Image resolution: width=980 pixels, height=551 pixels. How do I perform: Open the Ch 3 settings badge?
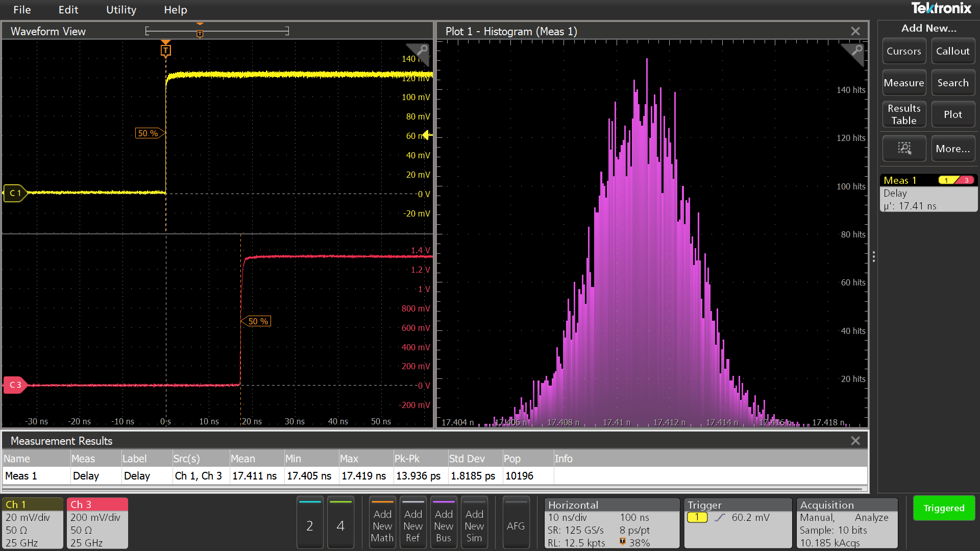[97, 523]
